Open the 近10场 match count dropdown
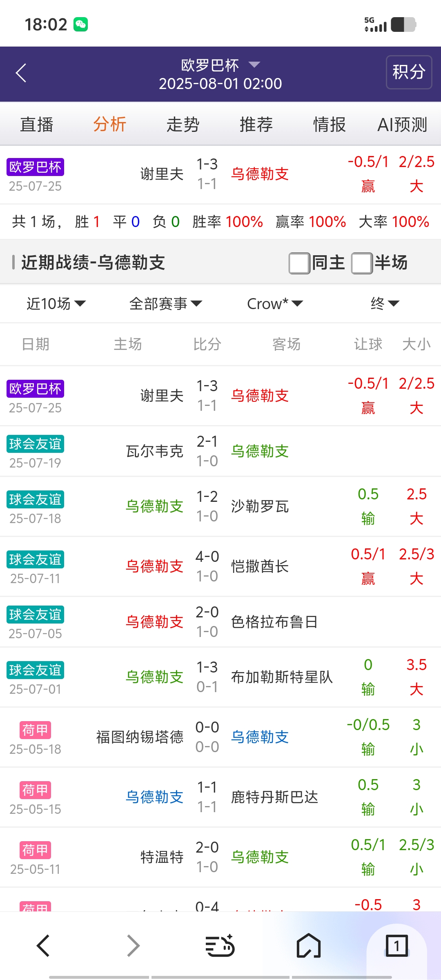The height and width of the screenshot is (980, 441). pyautogui.click(x=56, y=303)
